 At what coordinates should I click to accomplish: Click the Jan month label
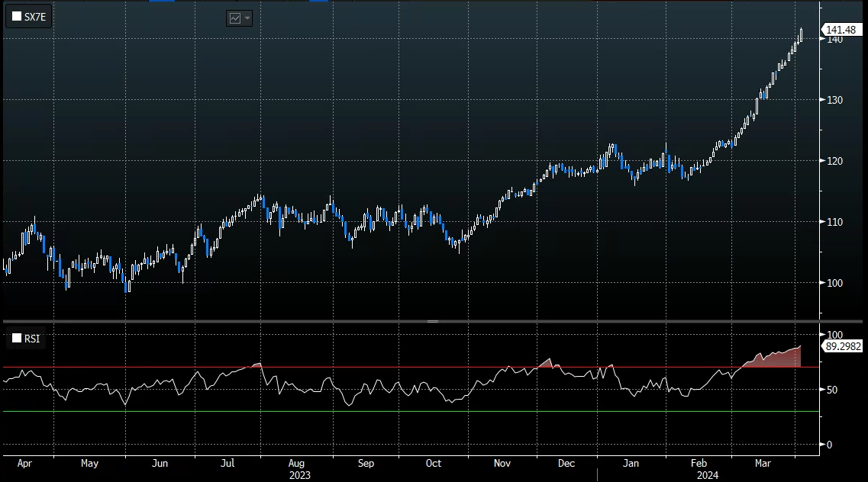pyautogui.click(x=631, y=463)
